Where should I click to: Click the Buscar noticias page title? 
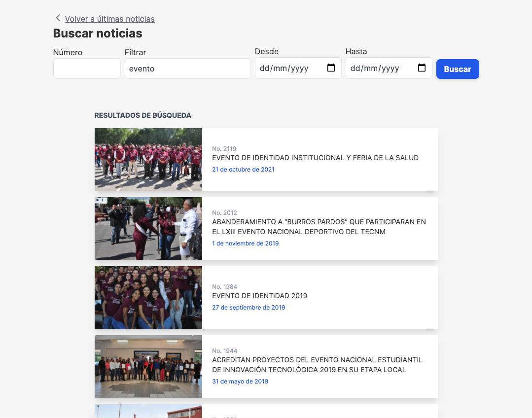click(x=98, y=33)
